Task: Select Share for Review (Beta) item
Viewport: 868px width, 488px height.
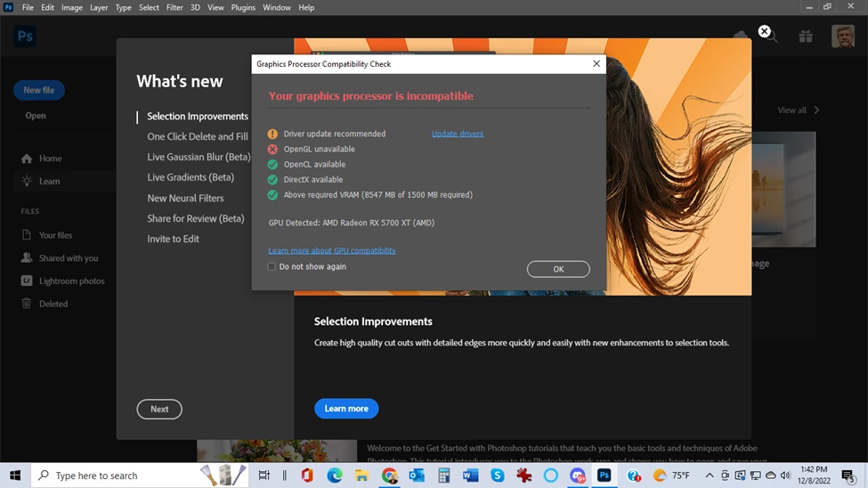Action: [x=195, y=218]
